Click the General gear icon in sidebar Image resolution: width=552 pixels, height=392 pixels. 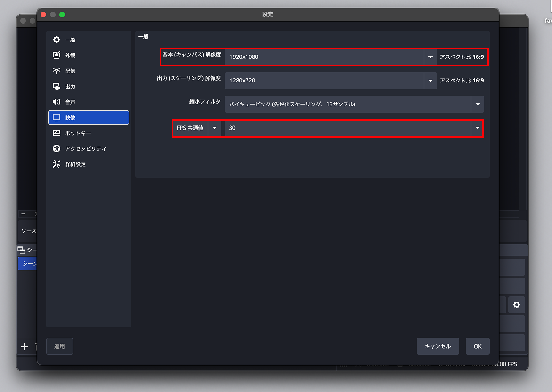pyautogui.click(x=57, y=40)
